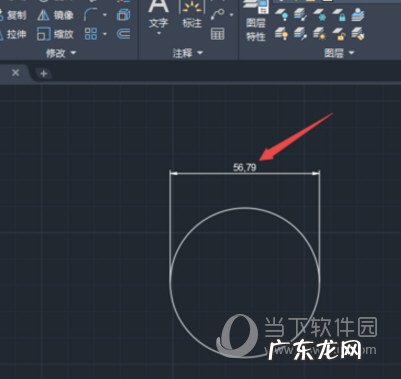401x379 pixels.
Task: Select the 镜像 (Mirror) tool
Action: (55, 15)
